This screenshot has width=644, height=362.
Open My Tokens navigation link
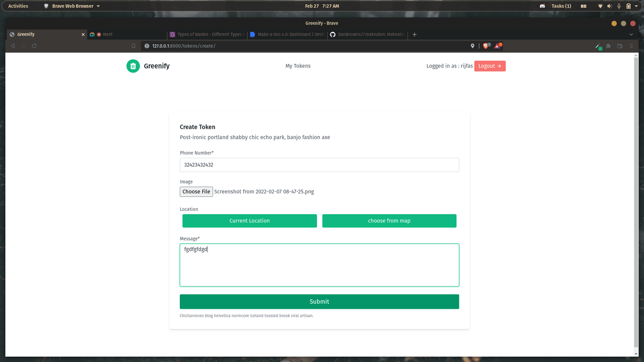tap(298, 66)
